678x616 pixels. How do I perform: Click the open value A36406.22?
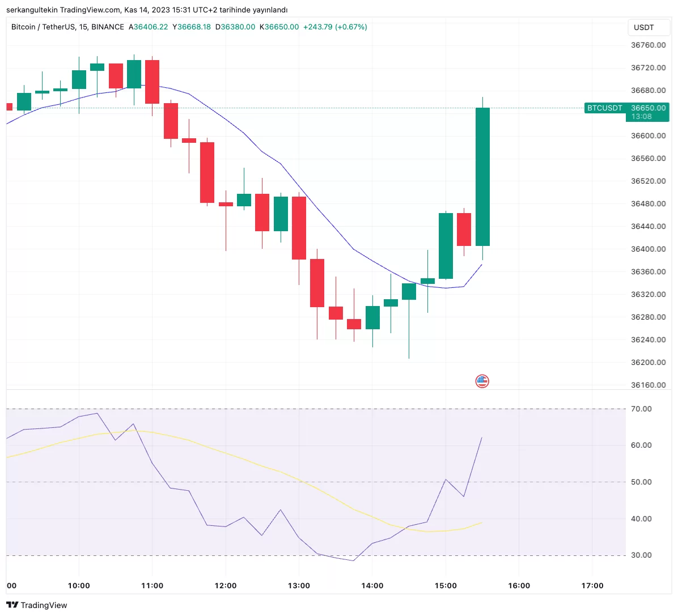[x=149, y=27]
